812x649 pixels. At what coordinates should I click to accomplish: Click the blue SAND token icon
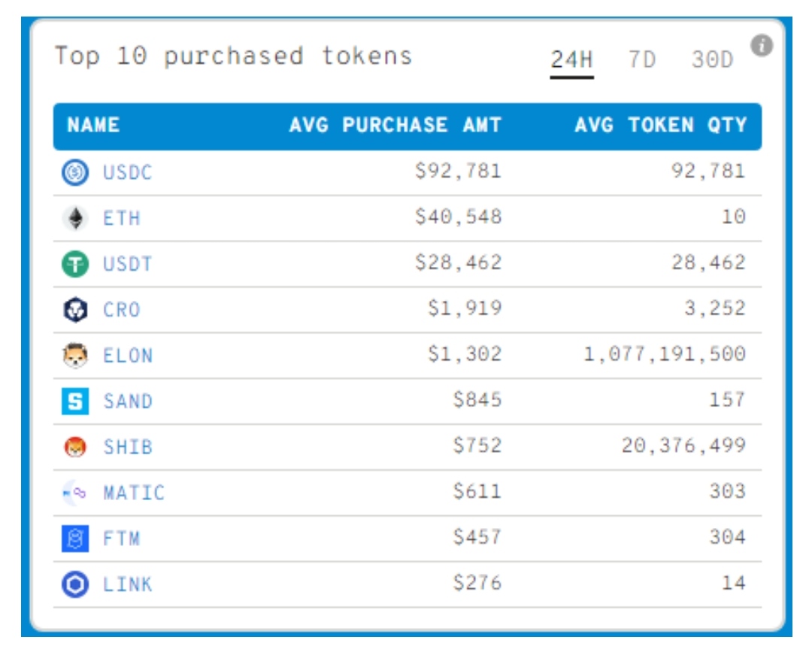(x=75, y=401)
